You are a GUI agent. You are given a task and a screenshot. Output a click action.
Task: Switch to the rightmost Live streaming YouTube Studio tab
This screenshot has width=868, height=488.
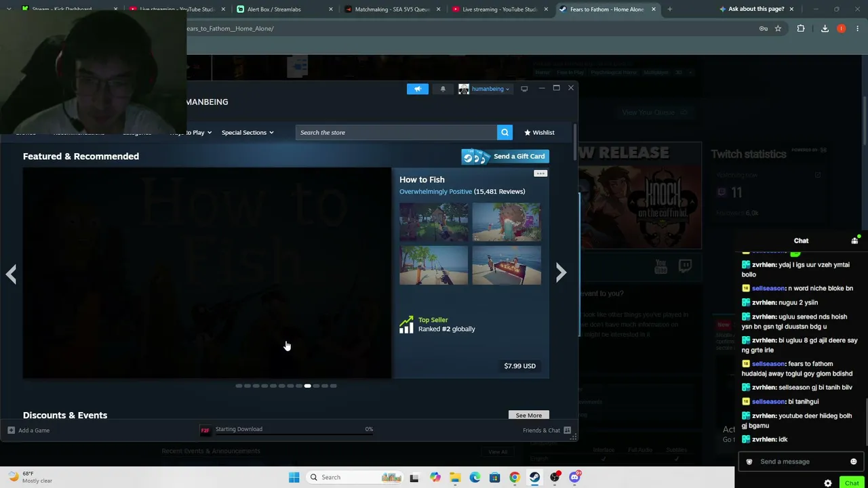499,9
